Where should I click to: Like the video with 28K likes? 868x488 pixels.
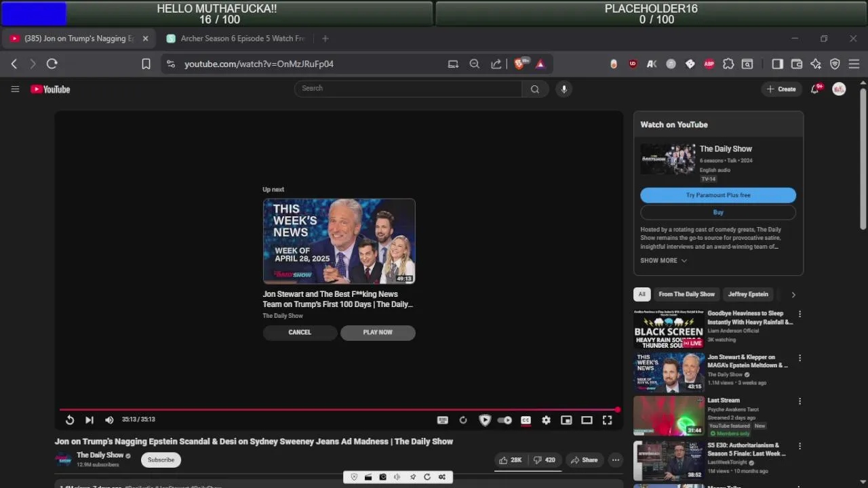(511, 460)
